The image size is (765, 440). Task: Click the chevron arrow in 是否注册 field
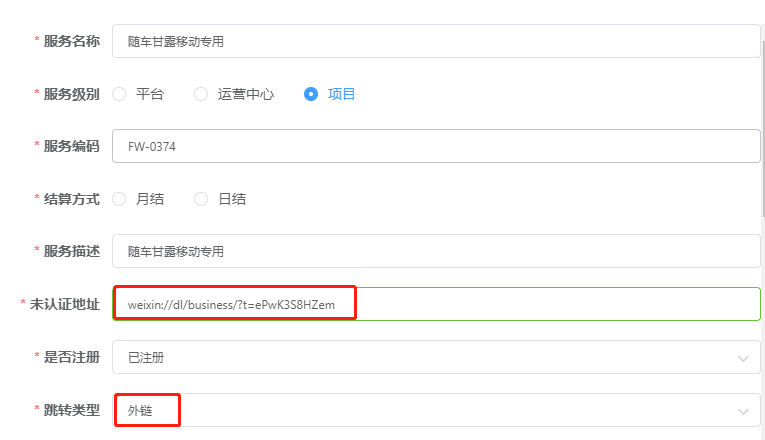click(743, 357)
